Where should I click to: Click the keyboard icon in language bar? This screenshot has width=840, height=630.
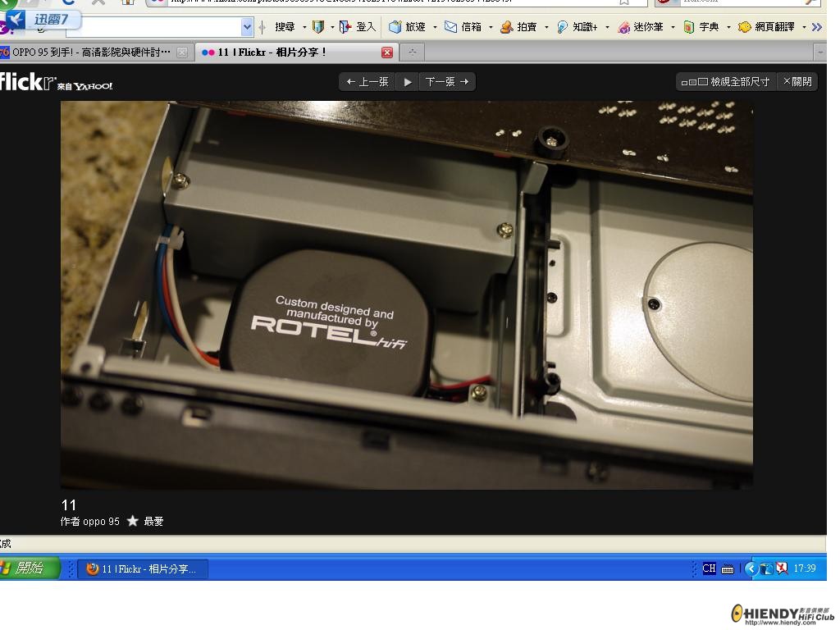point(728,569)
